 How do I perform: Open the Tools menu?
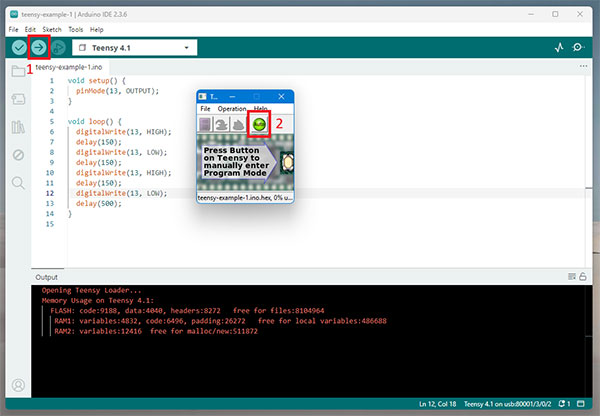(75, 29)
